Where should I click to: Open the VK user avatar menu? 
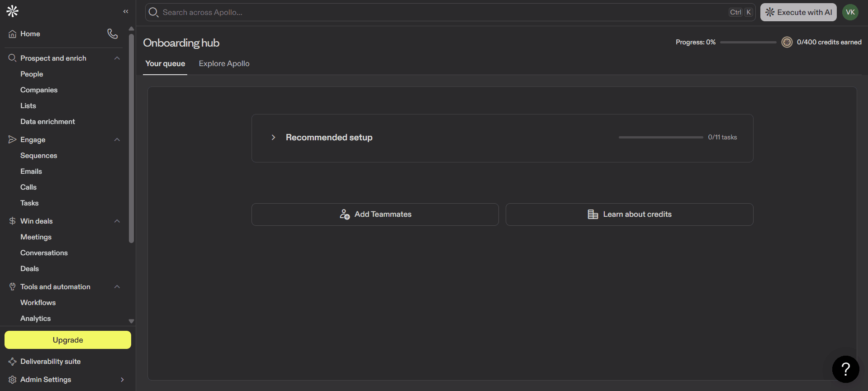[850, 12]
